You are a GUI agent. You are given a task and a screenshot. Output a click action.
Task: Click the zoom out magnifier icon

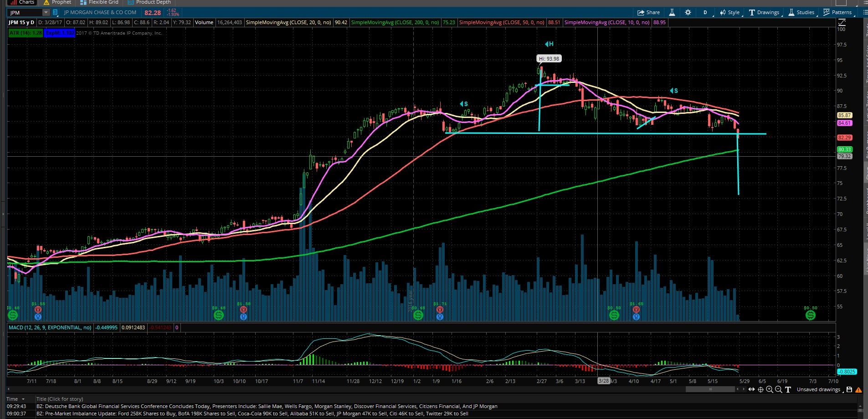click(778, 389)
